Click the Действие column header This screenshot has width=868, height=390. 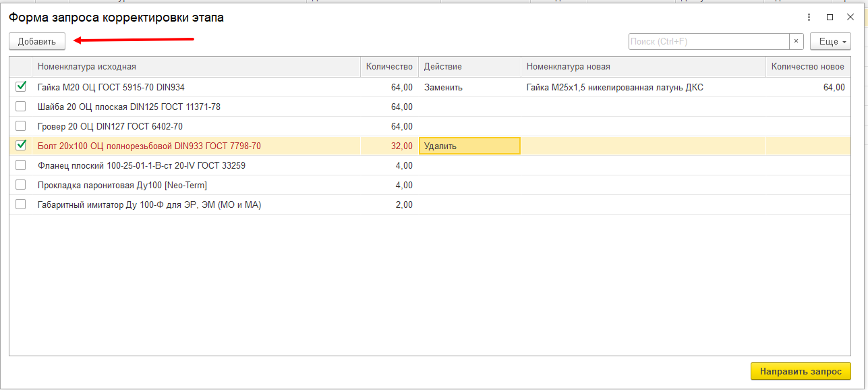click(469, 67)
